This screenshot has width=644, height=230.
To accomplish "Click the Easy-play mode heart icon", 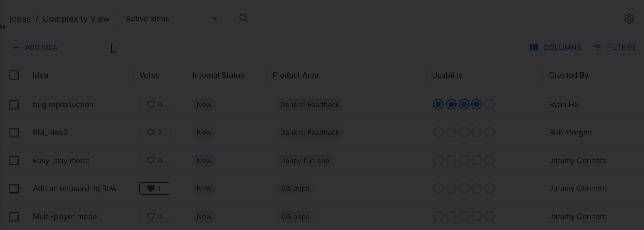I will coord(151,161).
